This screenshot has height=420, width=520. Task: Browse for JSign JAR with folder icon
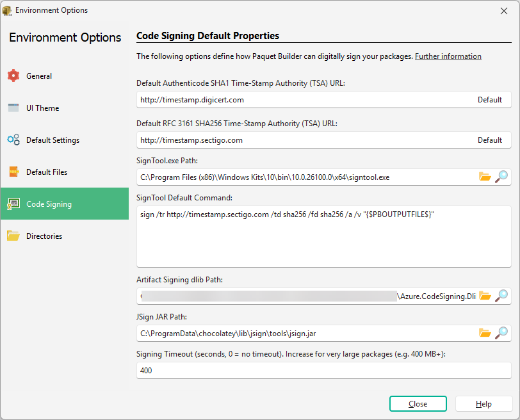coord(485,333)
